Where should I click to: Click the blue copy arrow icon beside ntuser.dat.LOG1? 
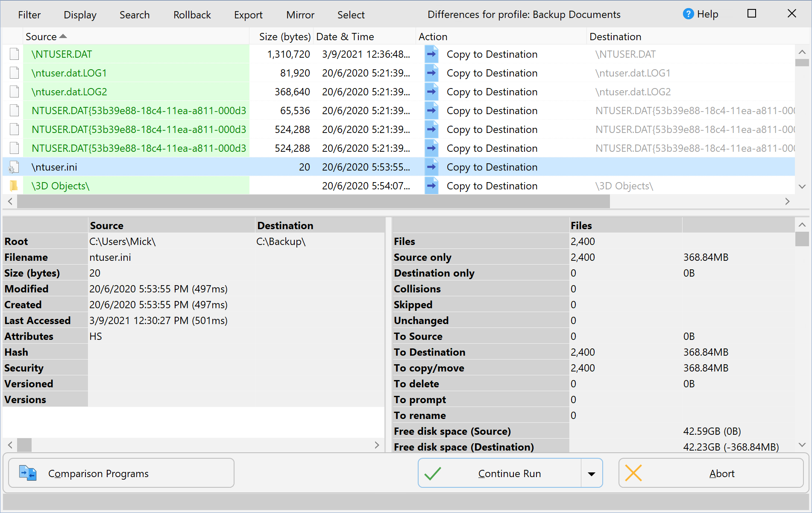click(431, 73)
